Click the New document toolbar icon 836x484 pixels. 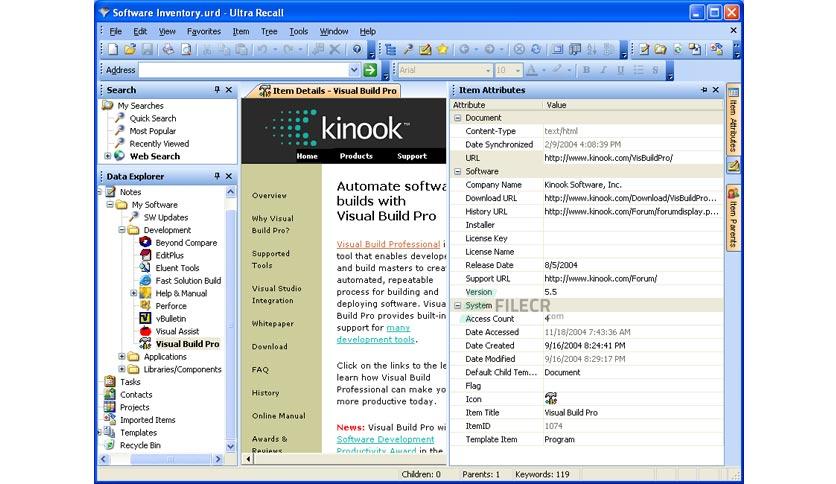point(113,50)
